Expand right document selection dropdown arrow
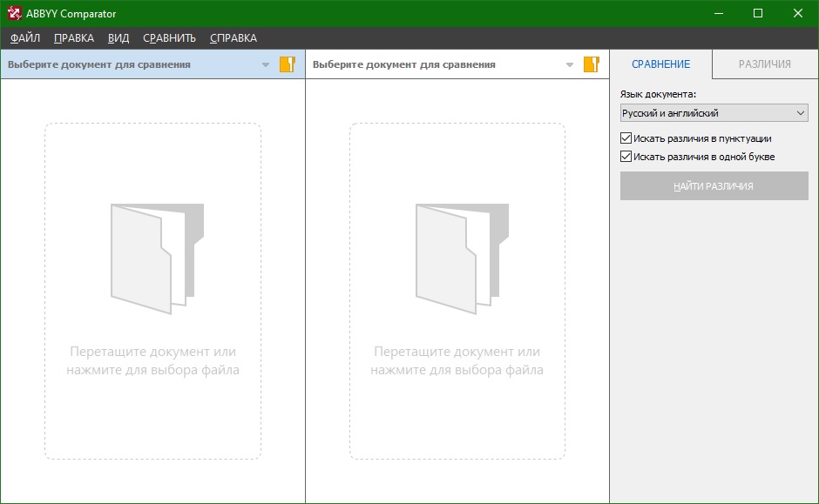819x504 pixels. coord(570,64)
